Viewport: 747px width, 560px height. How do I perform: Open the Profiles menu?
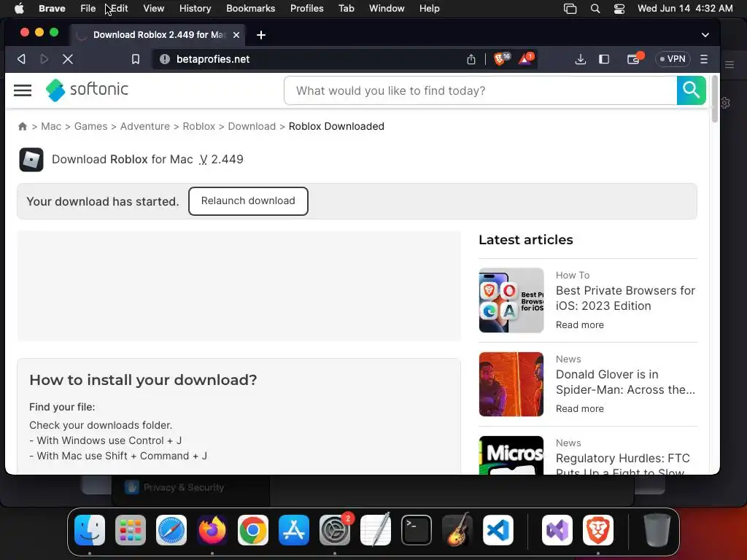[307, 8]
